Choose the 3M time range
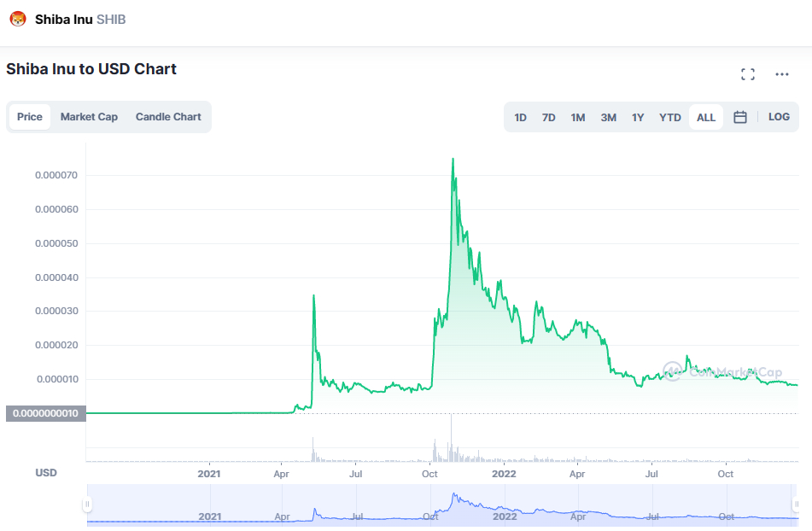The image size is (812, 531). 608,118
